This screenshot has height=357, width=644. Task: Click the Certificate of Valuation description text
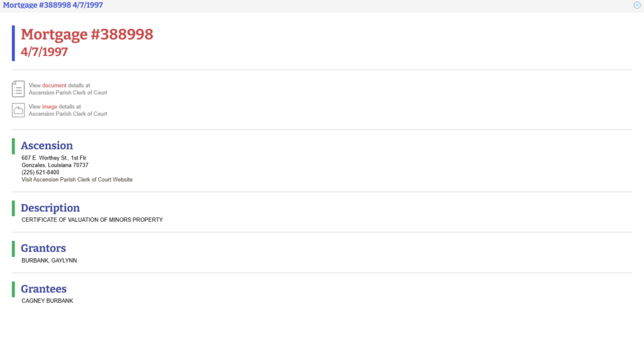coord(92,220)
